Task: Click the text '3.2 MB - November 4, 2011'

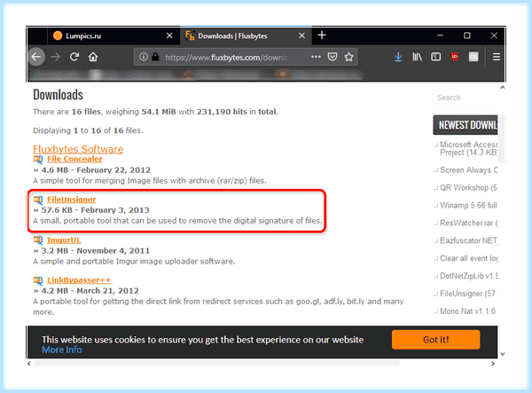Action: 96,251
